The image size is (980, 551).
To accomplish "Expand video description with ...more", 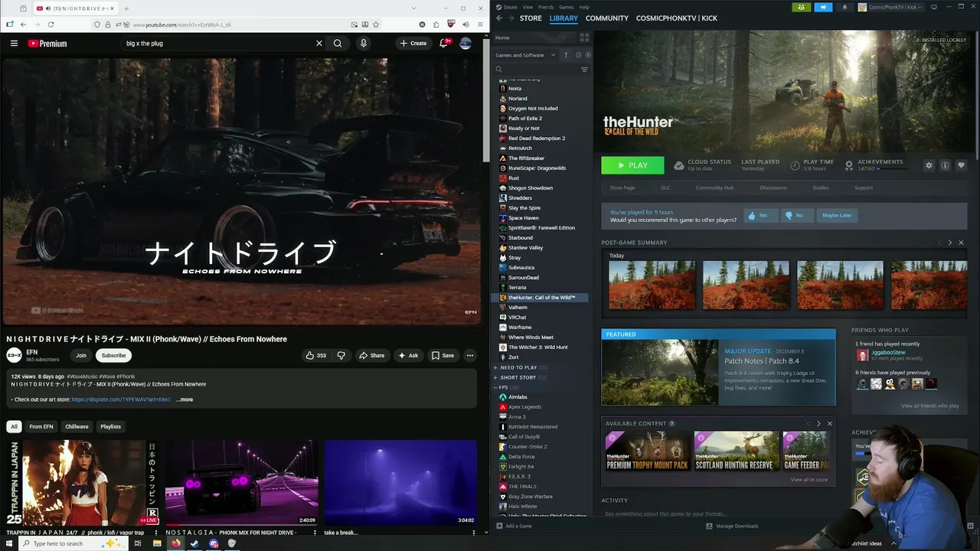I will [185, 399].
